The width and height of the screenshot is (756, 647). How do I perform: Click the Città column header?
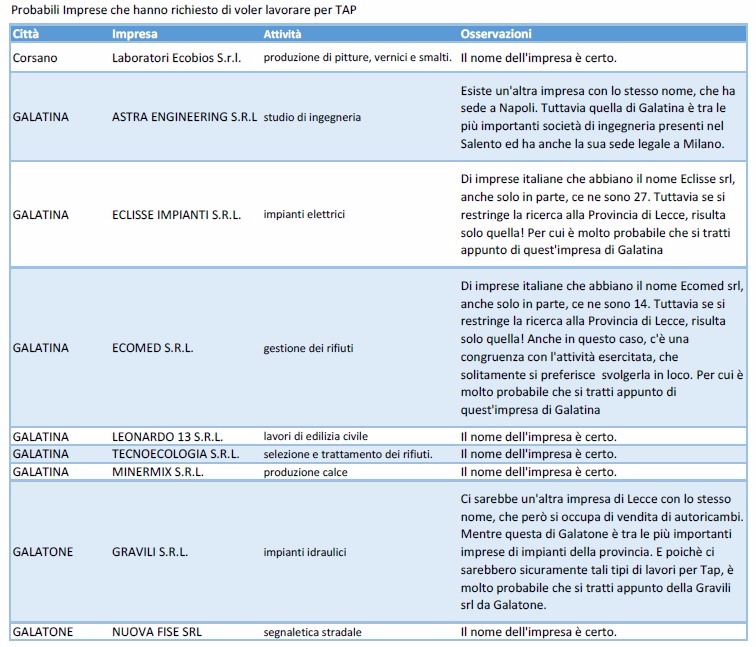tap(26, 34)
